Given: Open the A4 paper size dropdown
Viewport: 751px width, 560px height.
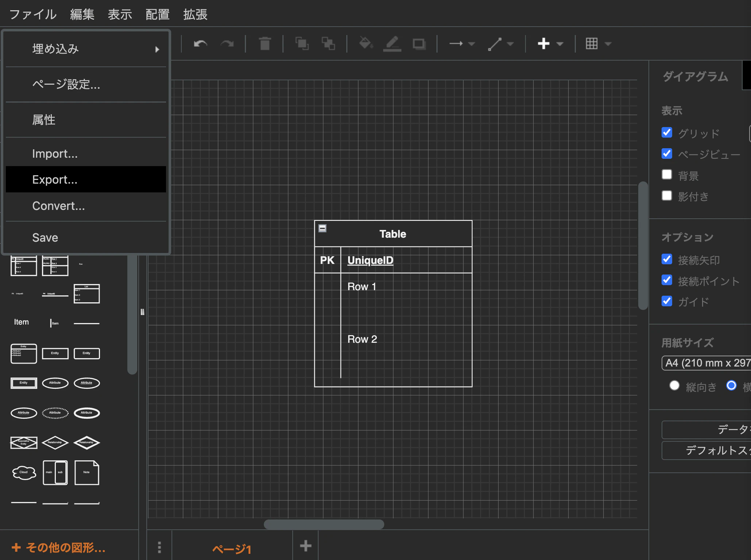Looking at the screenshot, I should 706,363.
